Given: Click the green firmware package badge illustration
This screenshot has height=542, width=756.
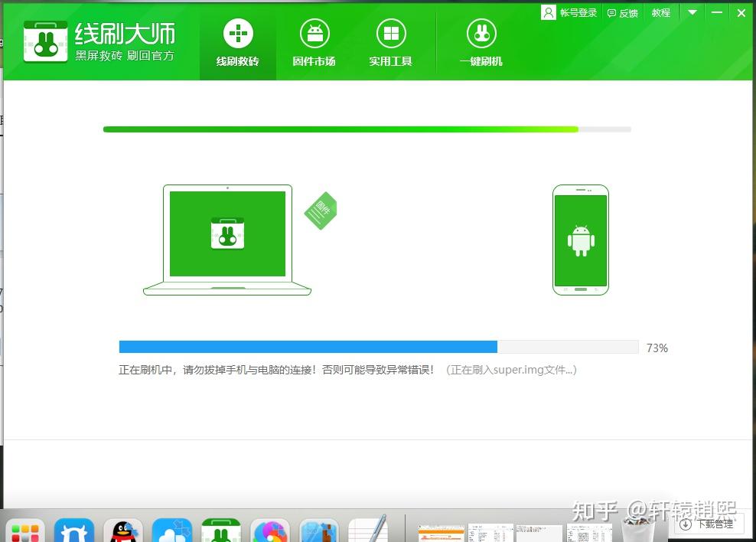Looking at the screenshot, I should (x=320, y=211).
